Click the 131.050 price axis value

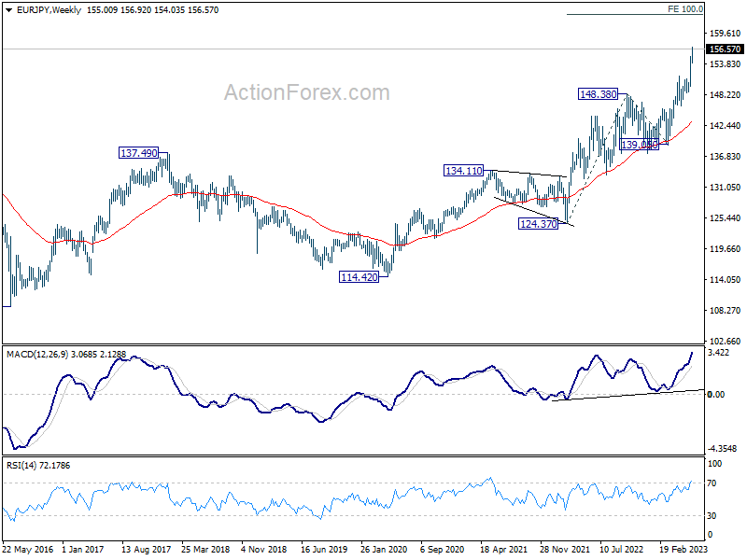[x=726, y=188]
